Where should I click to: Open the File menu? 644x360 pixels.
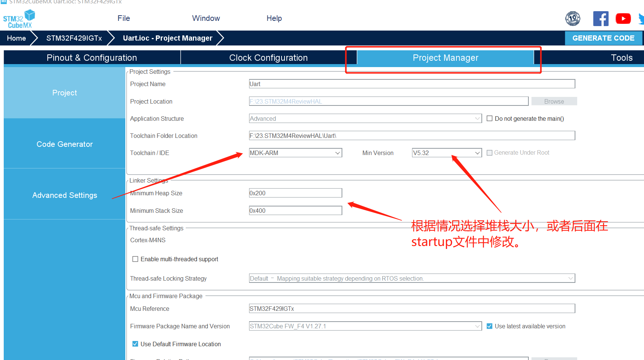pos(123,18)
